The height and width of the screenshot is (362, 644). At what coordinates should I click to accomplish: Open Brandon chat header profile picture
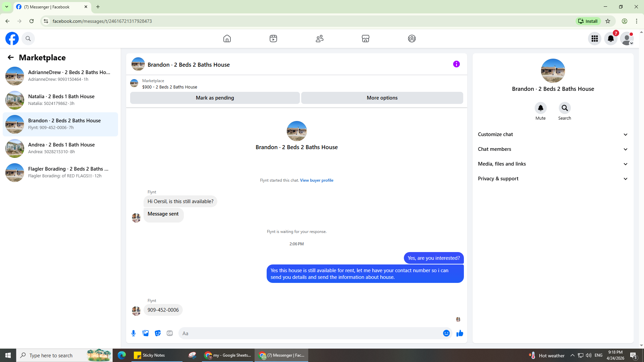point(138,64)
